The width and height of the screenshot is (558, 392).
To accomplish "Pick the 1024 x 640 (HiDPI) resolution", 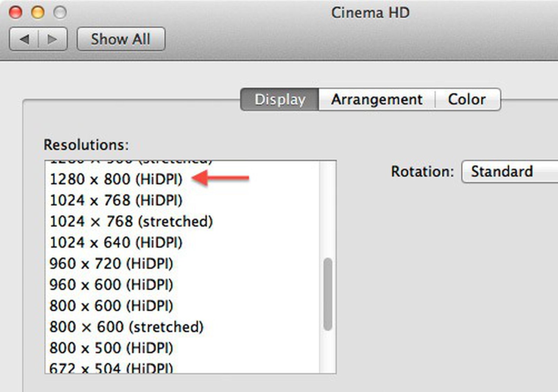I will point(117,242).
